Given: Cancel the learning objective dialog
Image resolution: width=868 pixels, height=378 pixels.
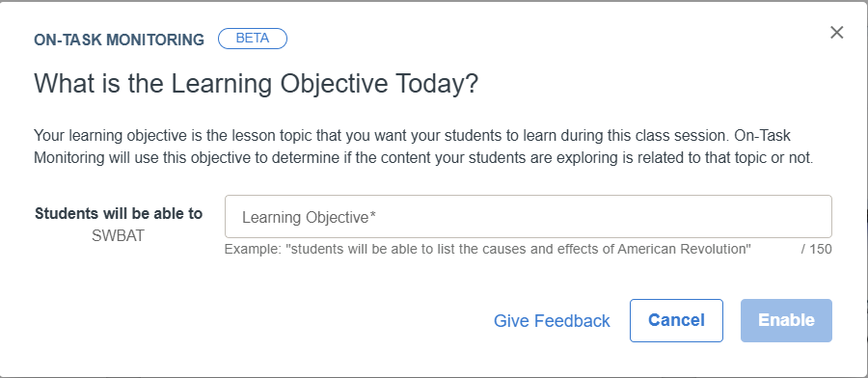Looking at the screenshot, I should (676, 320).
